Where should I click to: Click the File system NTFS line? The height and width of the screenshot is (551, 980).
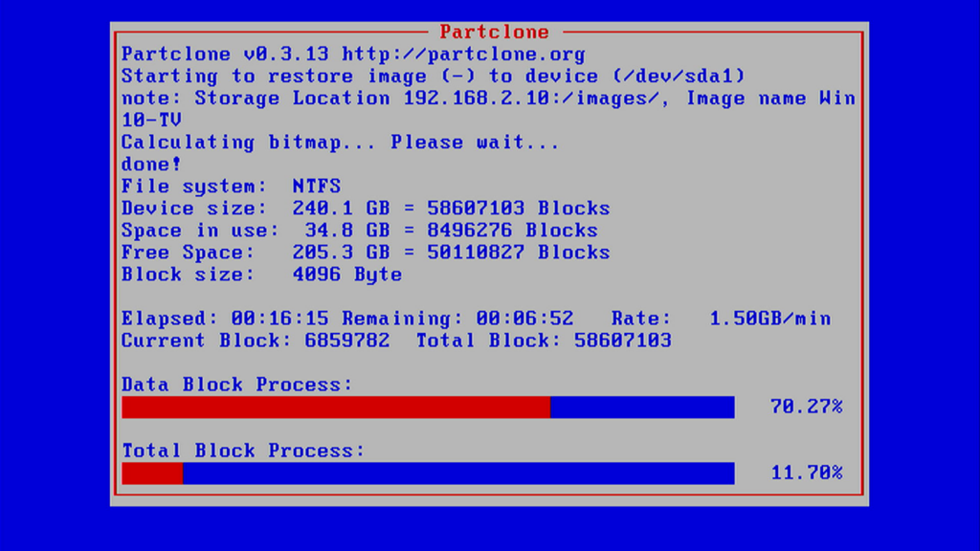click(x=231, y=187)
